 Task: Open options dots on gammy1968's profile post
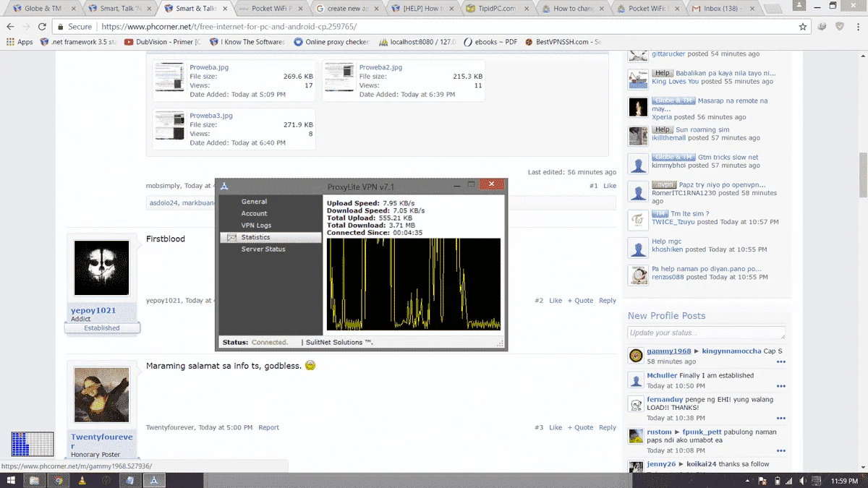pyautogui.click(x=780, y=361)
